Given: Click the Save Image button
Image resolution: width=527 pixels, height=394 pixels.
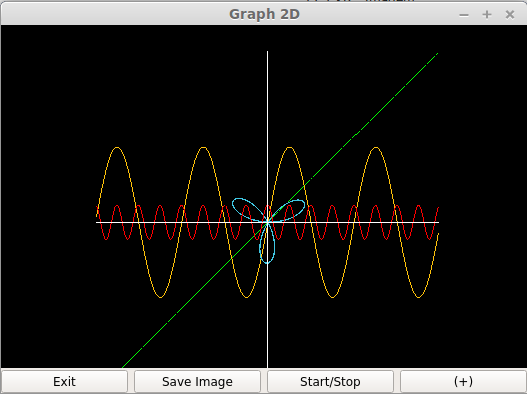Looking at the screenshot, I should pos(197,382).
